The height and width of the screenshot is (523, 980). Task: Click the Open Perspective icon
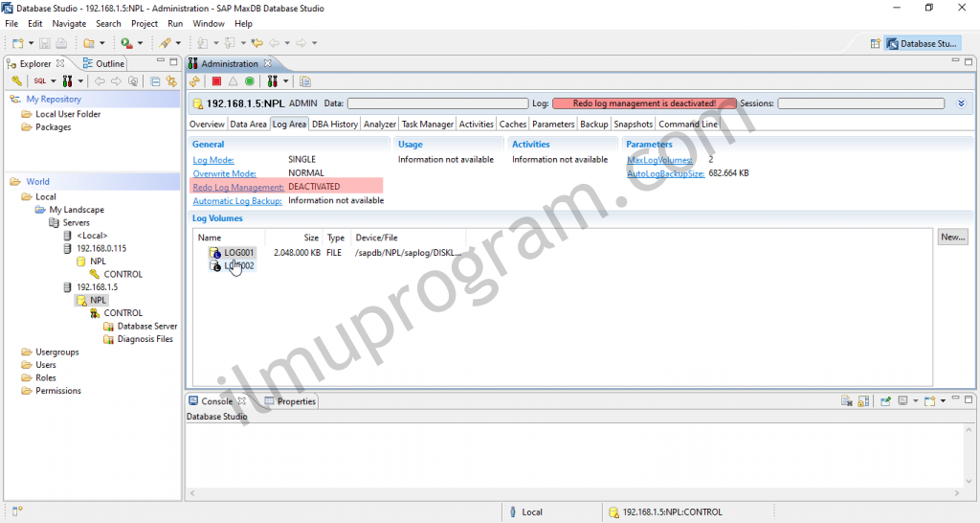tap(875, 43)
